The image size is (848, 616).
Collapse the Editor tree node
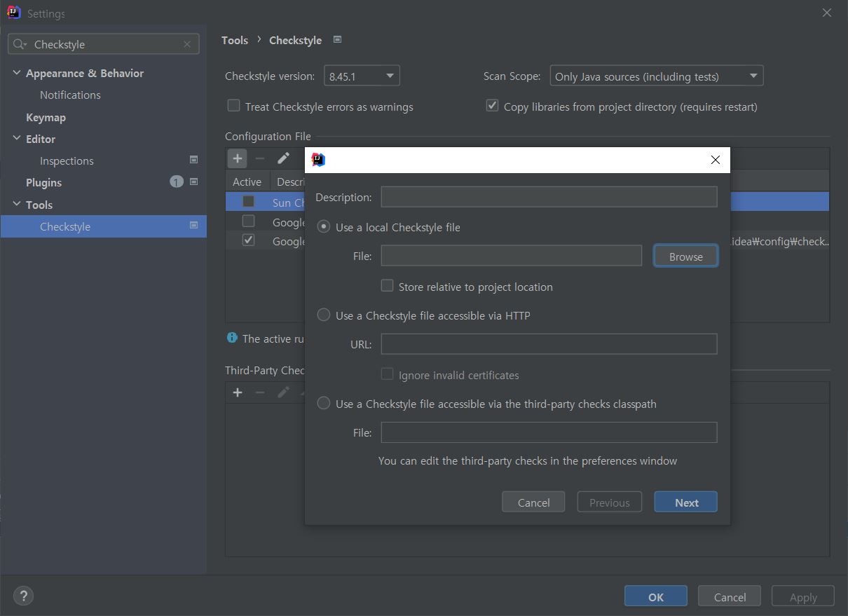[17, 139]
